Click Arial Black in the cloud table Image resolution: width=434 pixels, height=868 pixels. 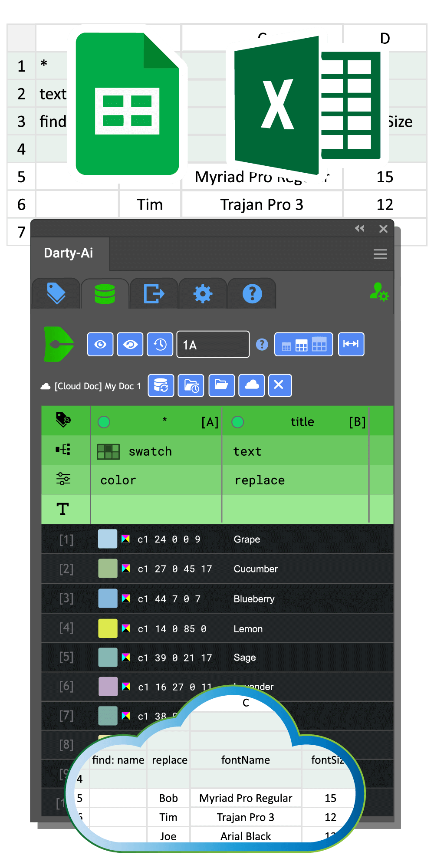click(246, 836)
